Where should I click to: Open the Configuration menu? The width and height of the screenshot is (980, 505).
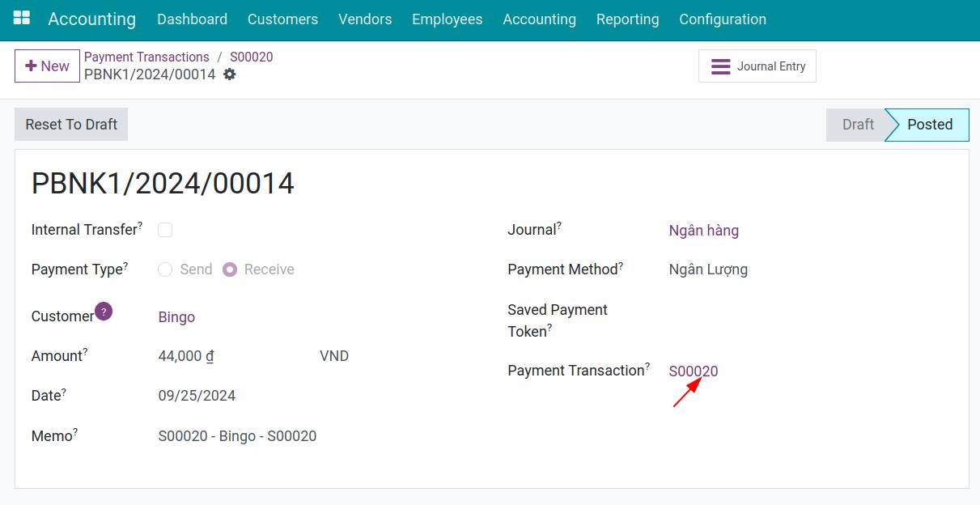point(723,19)
